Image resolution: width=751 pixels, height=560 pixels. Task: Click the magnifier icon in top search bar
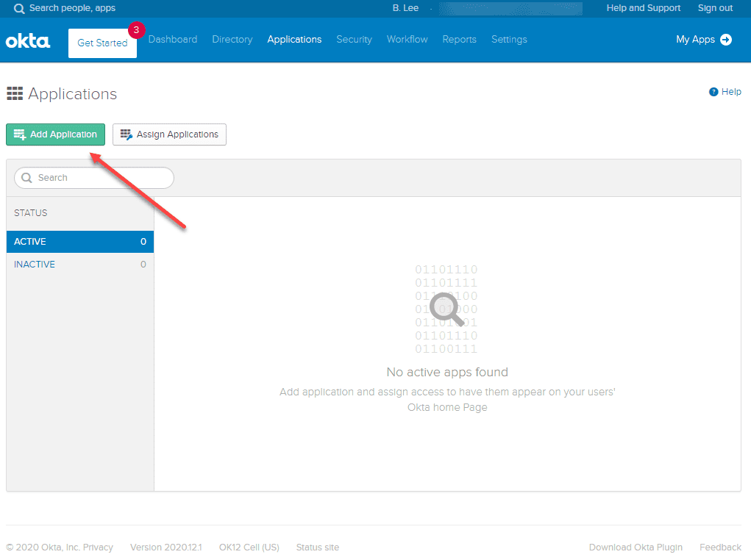pos(19,9)
